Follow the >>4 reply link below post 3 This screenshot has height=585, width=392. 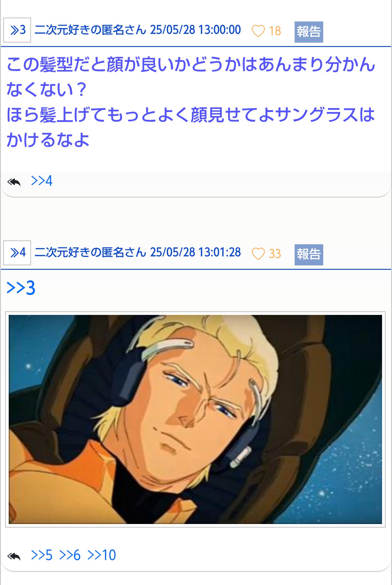pyautogui.click(x=42, y=181)
